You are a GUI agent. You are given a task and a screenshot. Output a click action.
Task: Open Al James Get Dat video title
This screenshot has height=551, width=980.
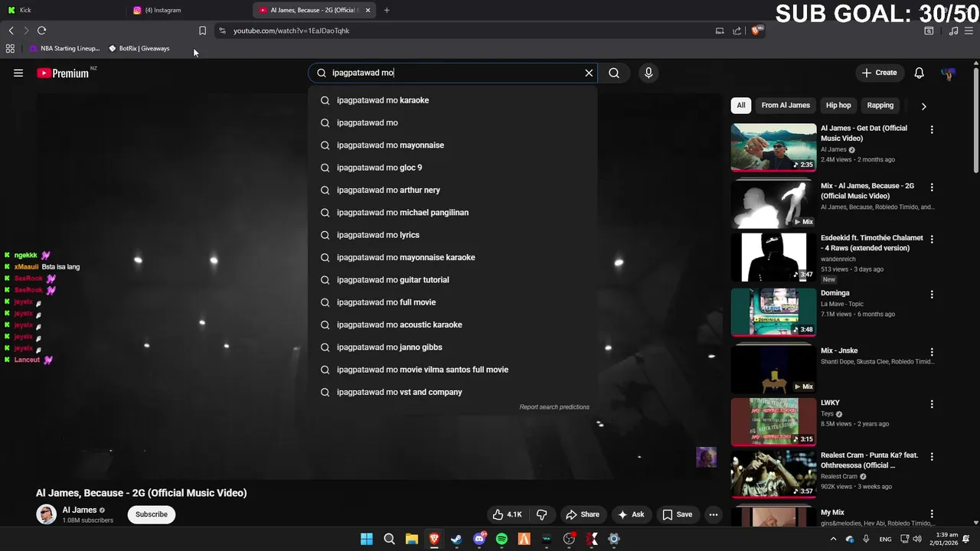pyautogui.click(x=864, y=133)
